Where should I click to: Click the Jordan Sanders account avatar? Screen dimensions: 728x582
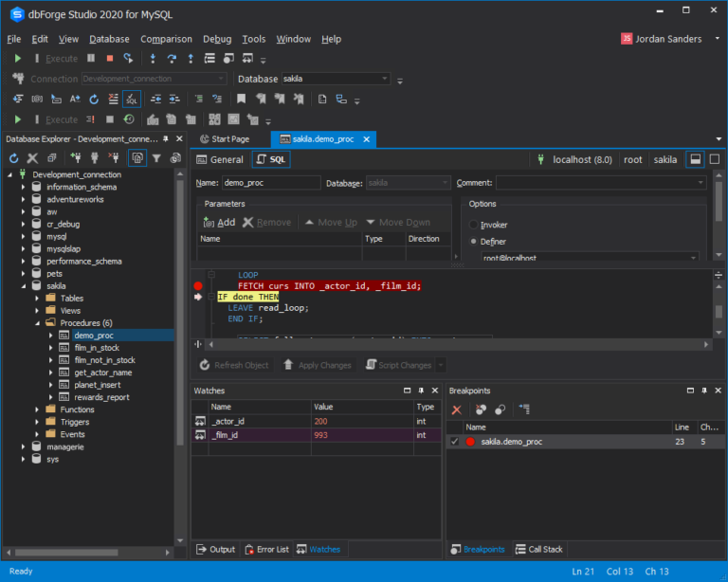pyautogui.click(x=627, y=39)
